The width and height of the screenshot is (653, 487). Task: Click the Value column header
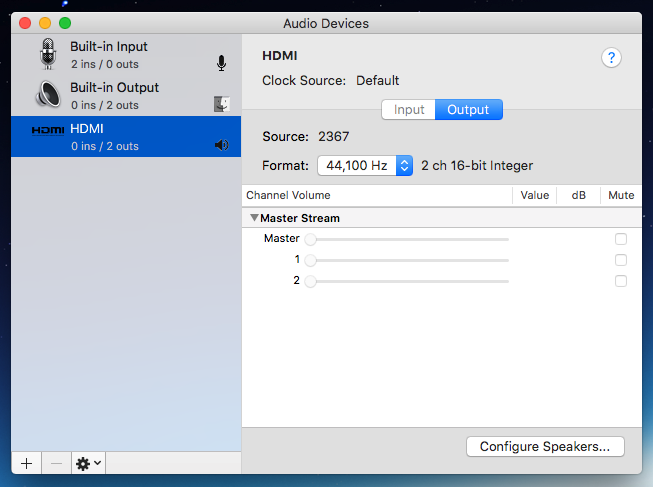(x=534, y=195)
